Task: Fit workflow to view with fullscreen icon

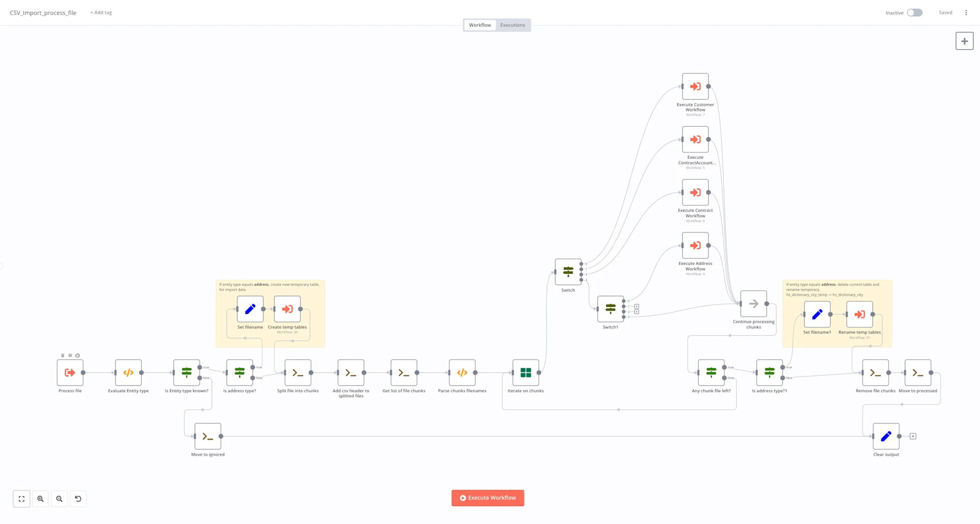Action: pyautogui.click(x=21, y=499)
